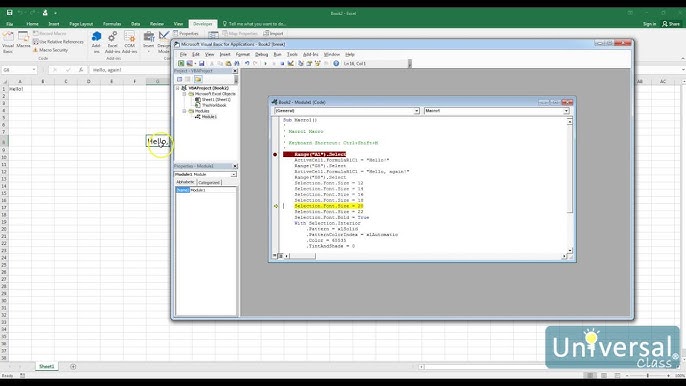This screenshot has width=686, height=386.
Task: Toggle breakpoint dot on Range A1 line
Action: [275, 154]
